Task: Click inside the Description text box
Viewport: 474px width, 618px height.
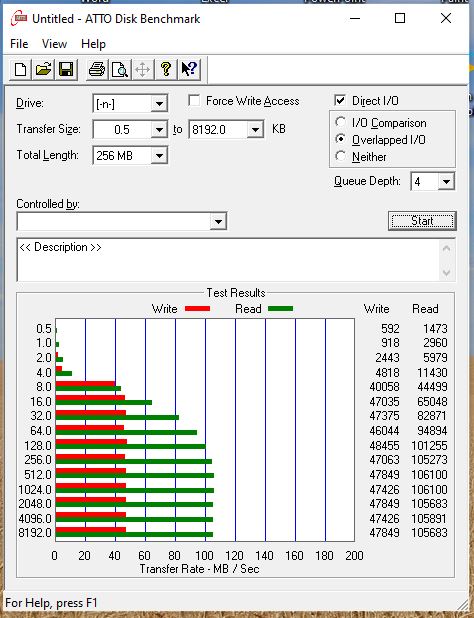Action: tap(229, 260)
